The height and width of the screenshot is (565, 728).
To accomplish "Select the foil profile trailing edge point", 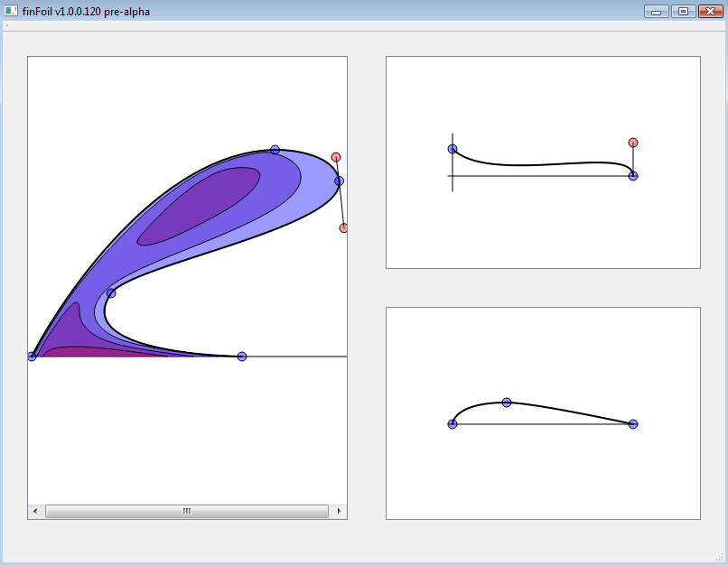I will click(633, 424).
